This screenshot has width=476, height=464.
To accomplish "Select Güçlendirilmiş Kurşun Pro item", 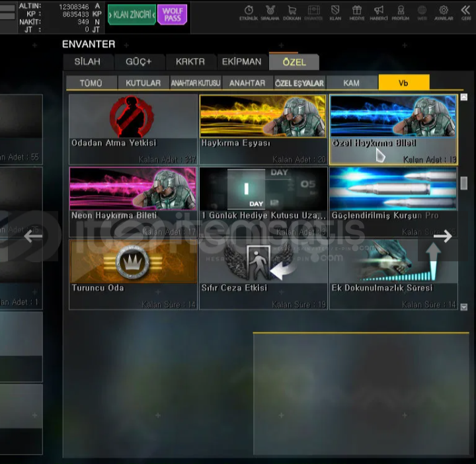I will pyautogui.click(x=393, y=202).
